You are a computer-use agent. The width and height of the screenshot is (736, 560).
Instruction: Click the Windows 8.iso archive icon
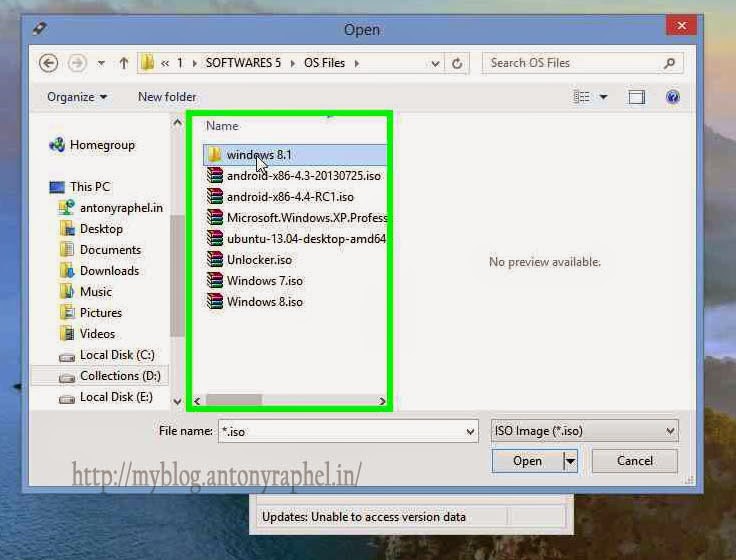[x=215, y=301]
